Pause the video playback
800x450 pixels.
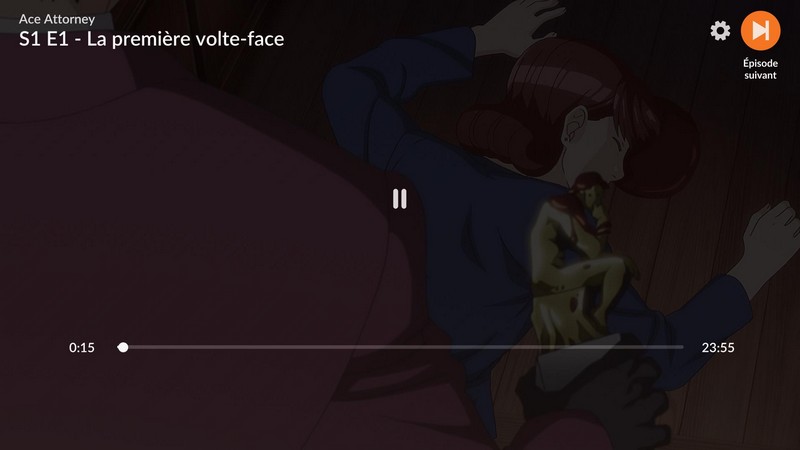[x=399, y=198]
